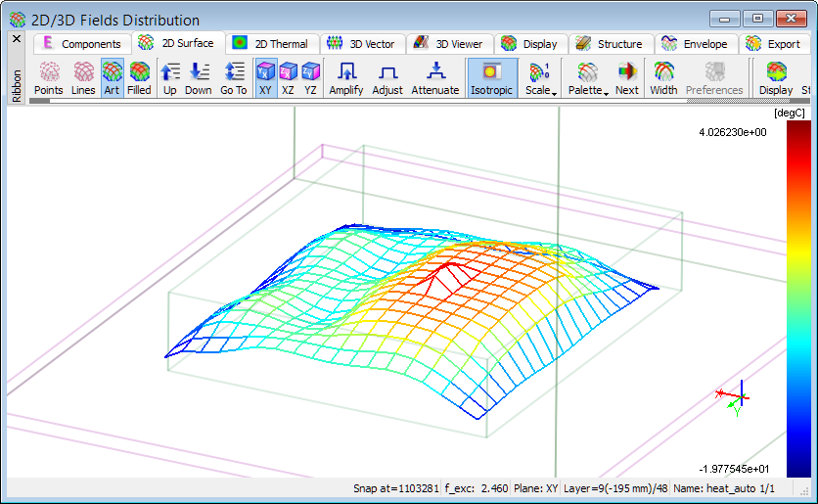Image resolution: width=818 pixels, height=504 pixels.
Task: Expand the Palette dropdown
Action: pyautogui.click(x=588, y=77)
